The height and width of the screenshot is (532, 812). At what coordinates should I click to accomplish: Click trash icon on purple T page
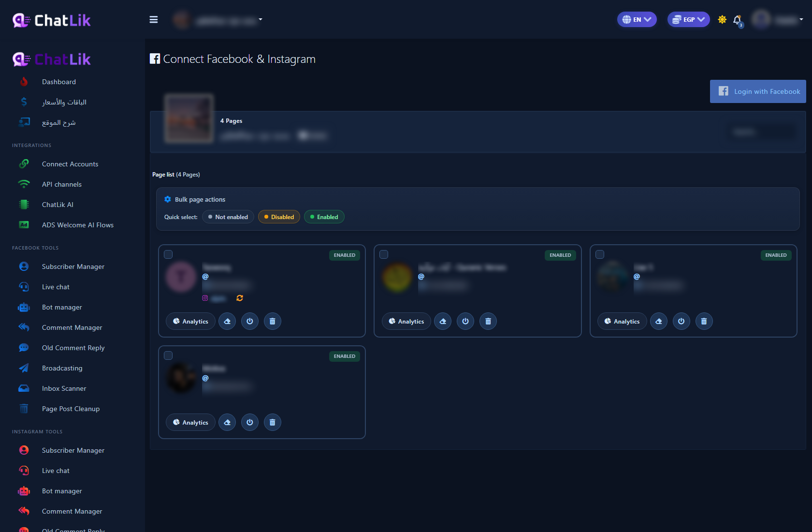(x=273, y=321)
